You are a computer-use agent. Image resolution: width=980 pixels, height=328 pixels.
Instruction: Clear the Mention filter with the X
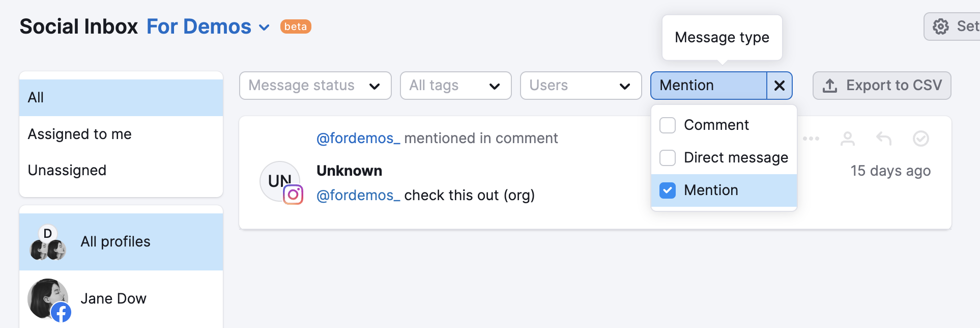click(779, 85)
